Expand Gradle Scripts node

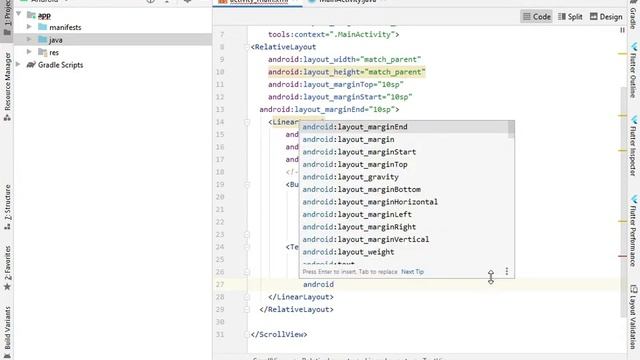tap(18, 64)
